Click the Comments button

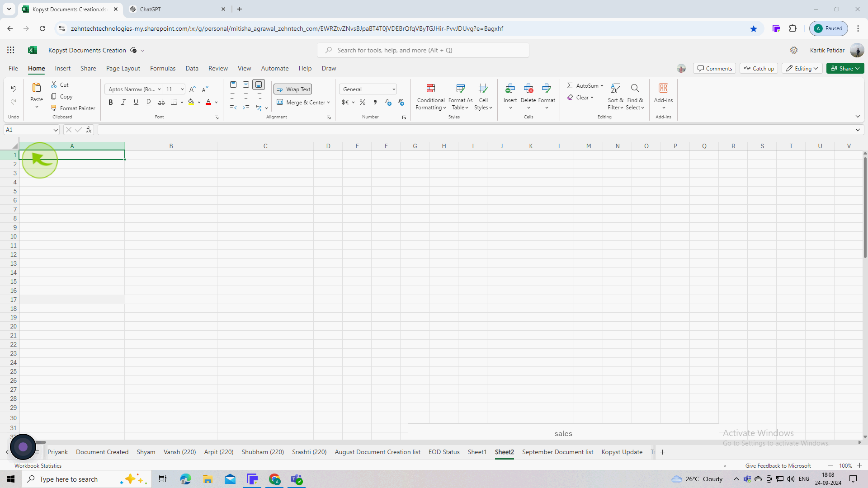pyautogui.click(x=714, y=68)
